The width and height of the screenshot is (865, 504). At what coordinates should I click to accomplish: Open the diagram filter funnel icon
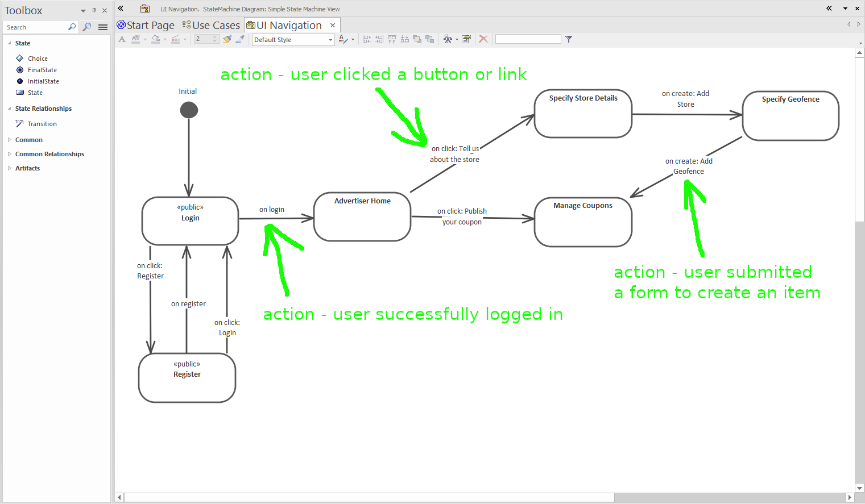(x=568, y=39)
